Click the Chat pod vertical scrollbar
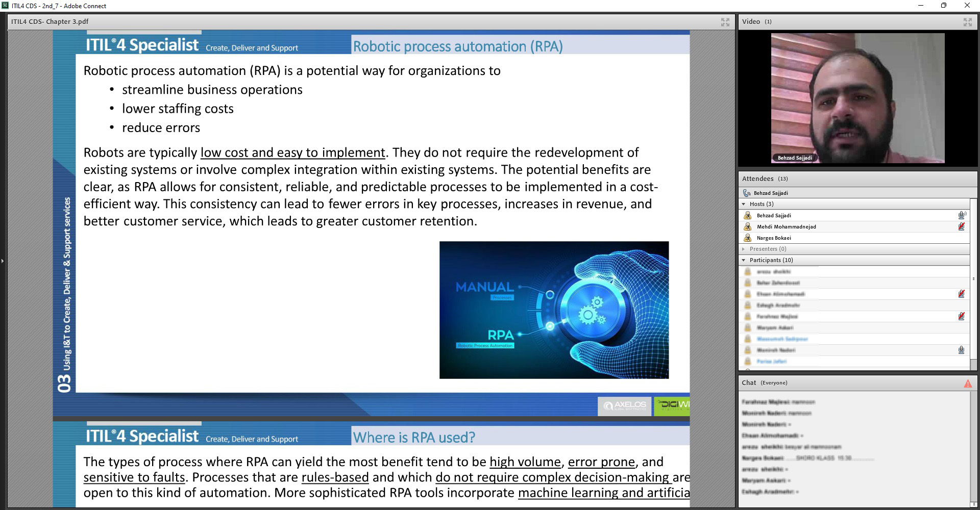Image resolution: width=980 pixels, height=510 pixels. click(x=973, y=449)
